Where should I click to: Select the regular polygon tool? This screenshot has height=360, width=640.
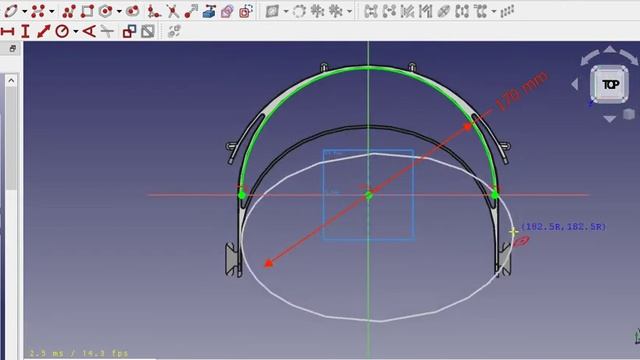point(106,11)
